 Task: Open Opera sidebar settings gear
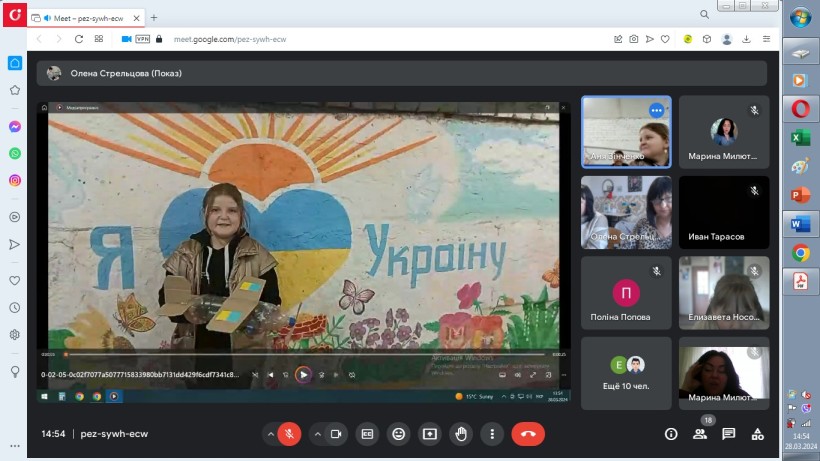tap(15, 335)
